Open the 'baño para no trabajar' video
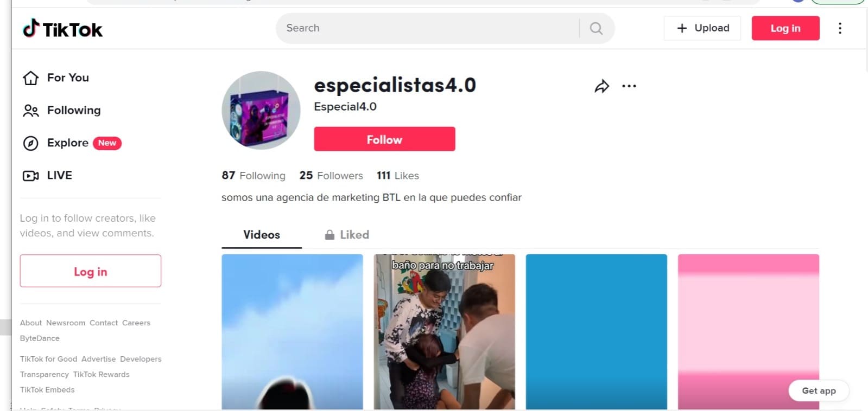This screenshot has height=411, width=868. point(444,332)
